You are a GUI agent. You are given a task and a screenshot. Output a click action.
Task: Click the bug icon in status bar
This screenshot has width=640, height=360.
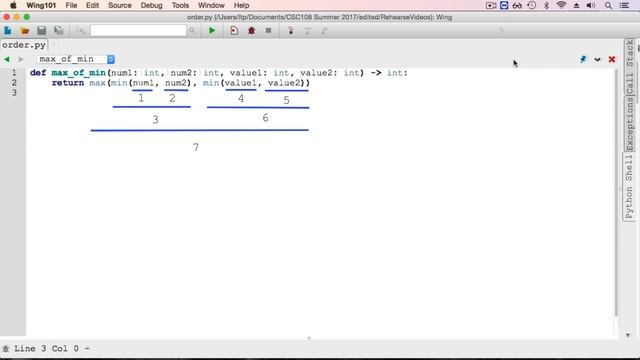tap(6, 349)
